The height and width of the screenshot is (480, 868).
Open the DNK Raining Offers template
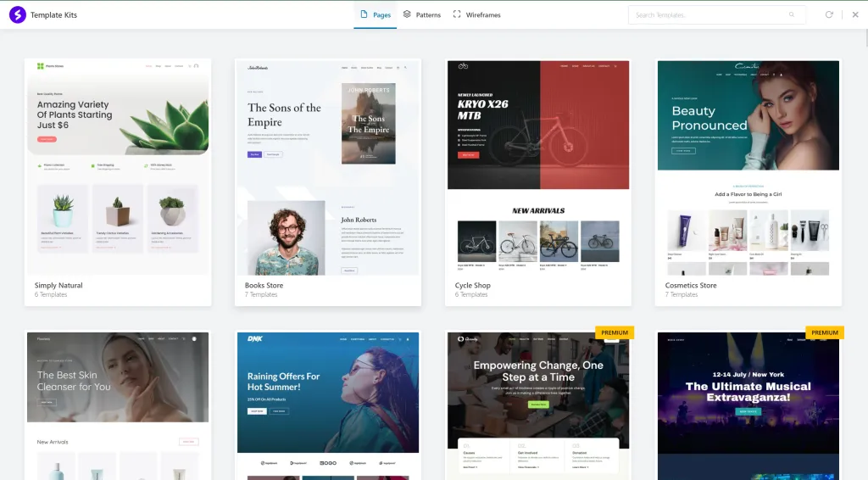click(328, 405)
